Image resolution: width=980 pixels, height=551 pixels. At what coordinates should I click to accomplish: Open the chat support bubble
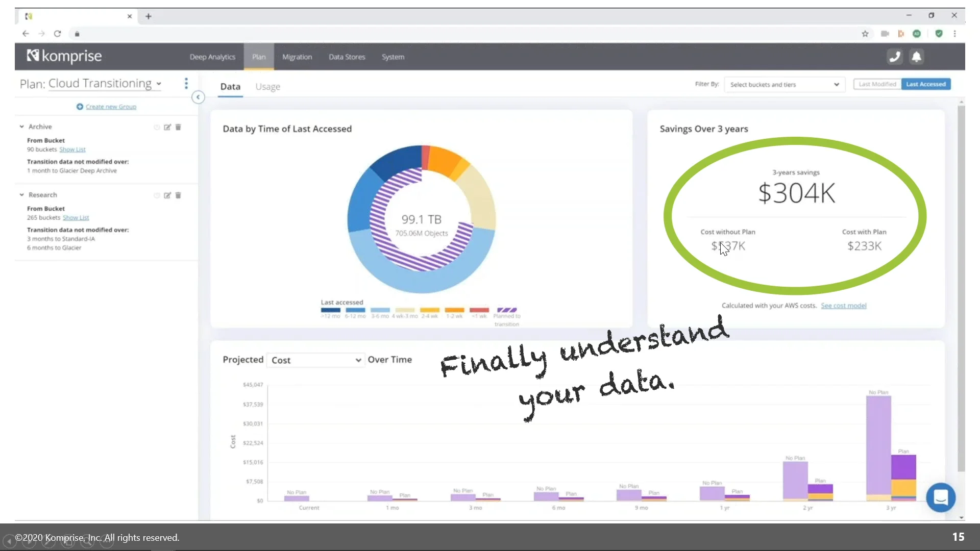click(940, 497)
